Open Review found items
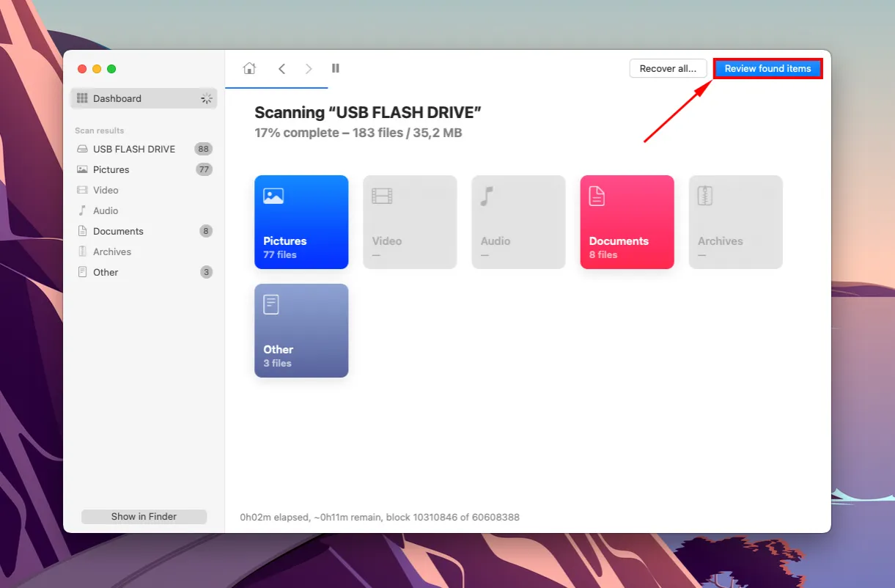The image size is (895, 588). 767,68
